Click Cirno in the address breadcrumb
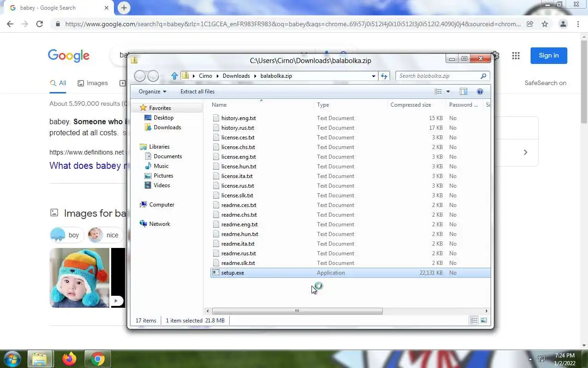Screen dimensions: 588x368 click(205, 76)
